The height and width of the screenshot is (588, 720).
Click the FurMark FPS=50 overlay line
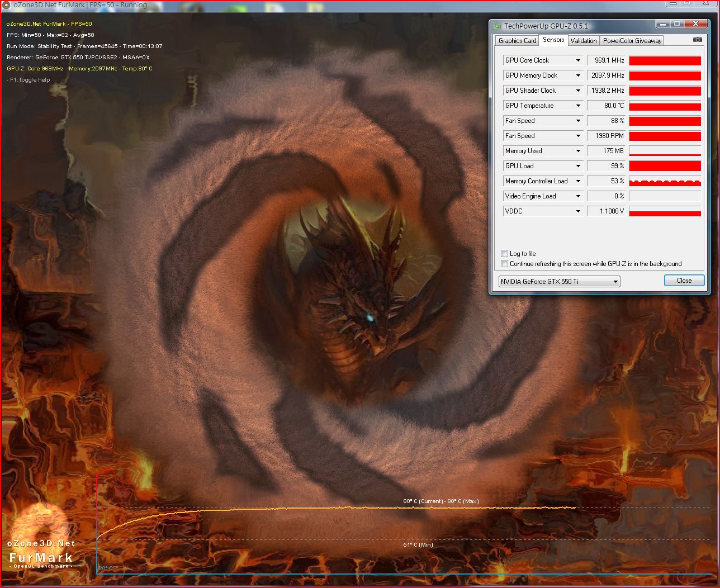click(49, 24)
